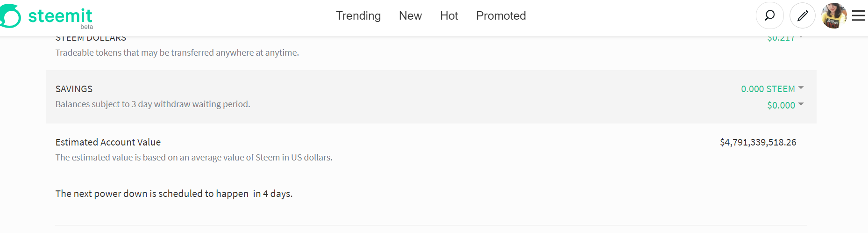Open the user profile avatar
Viewport: 868px width, 233px height.
click(x=834, y=15)
